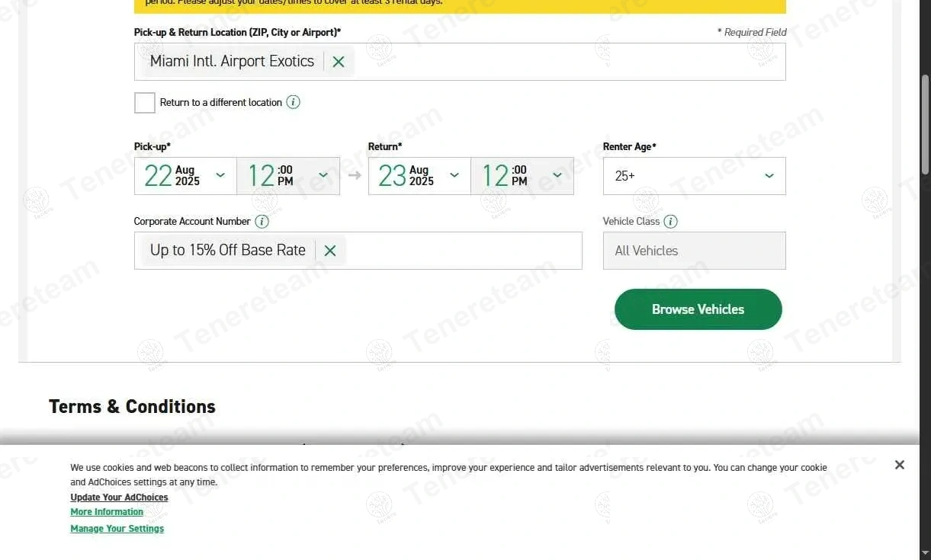Open the Renter Age dropdown
The width and height of the screenshot is (931, 560).
tap(694, 176)
